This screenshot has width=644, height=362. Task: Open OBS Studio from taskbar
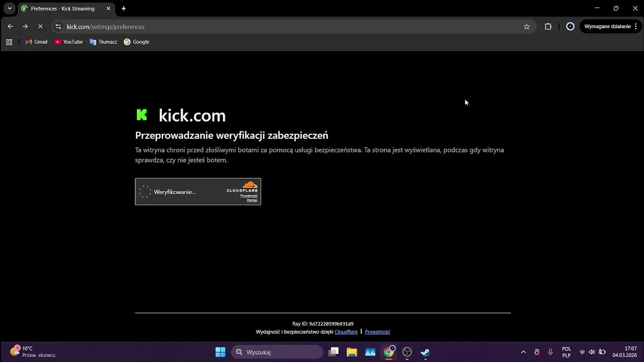pos(407,352)
